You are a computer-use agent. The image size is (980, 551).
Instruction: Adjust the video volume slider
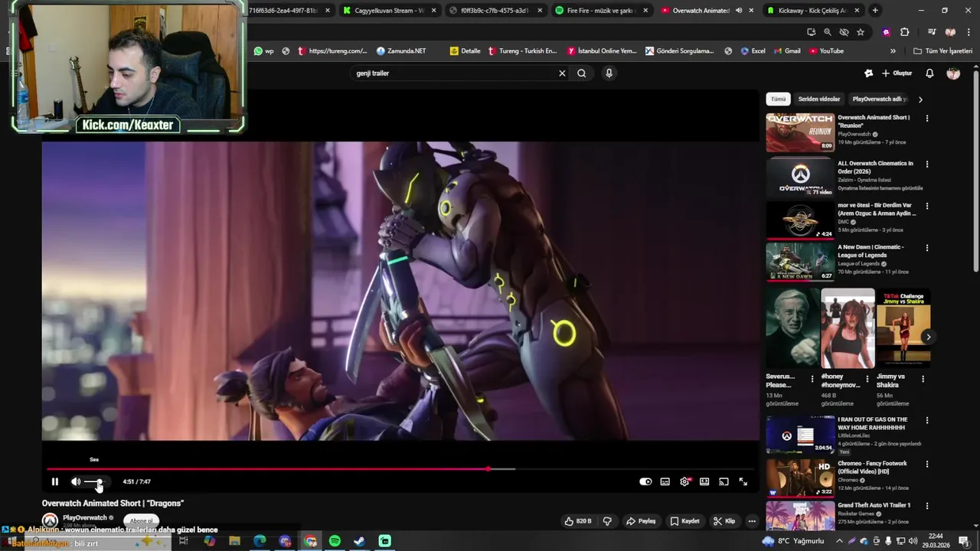point(93,482)
